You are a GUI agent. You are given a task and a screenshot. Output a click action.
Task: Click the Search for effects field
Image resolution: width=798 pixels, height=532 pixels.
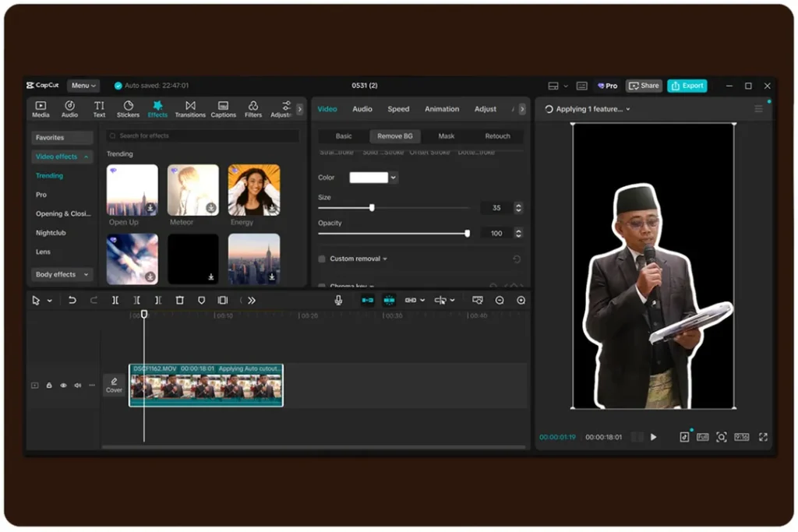click(x=202, y=136)
